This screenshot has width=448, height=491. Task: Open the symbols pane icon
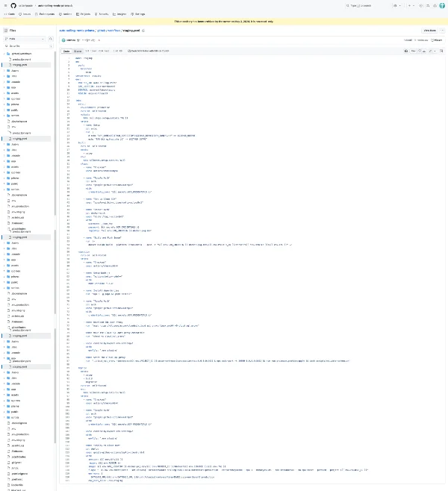[441, 51]
